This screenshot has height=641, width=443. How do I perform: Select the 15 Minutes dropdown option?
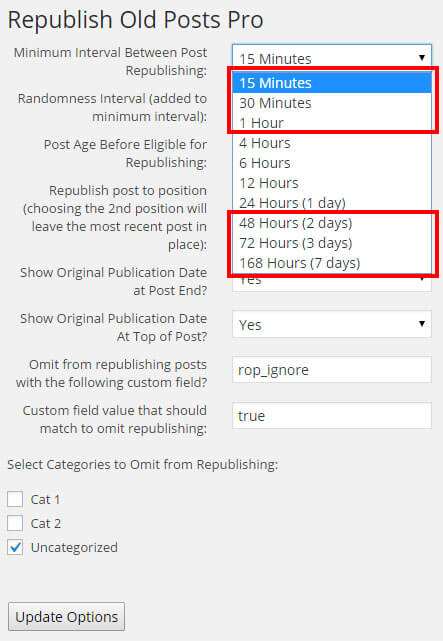(332, 83)
